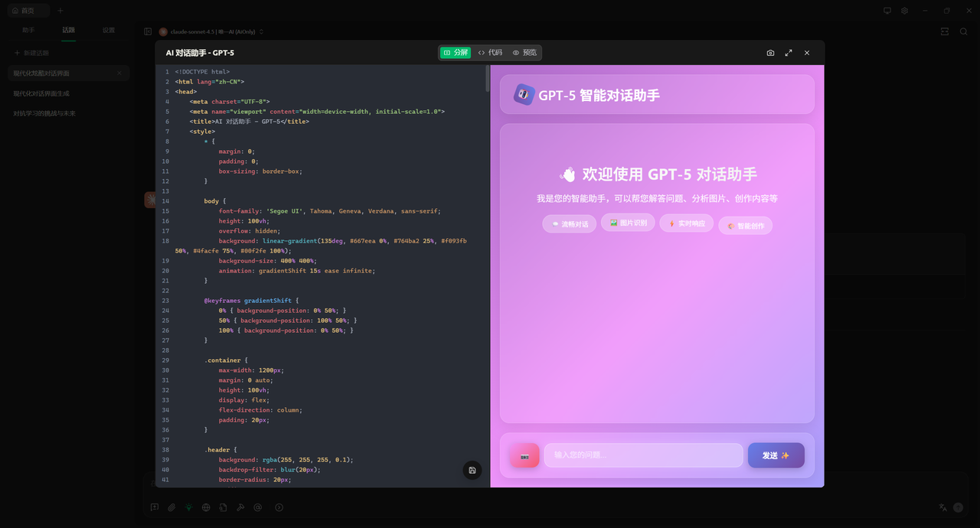980x528 pixels.
Task: Enable web search with the globe icon
Action: tap(206, 507)
